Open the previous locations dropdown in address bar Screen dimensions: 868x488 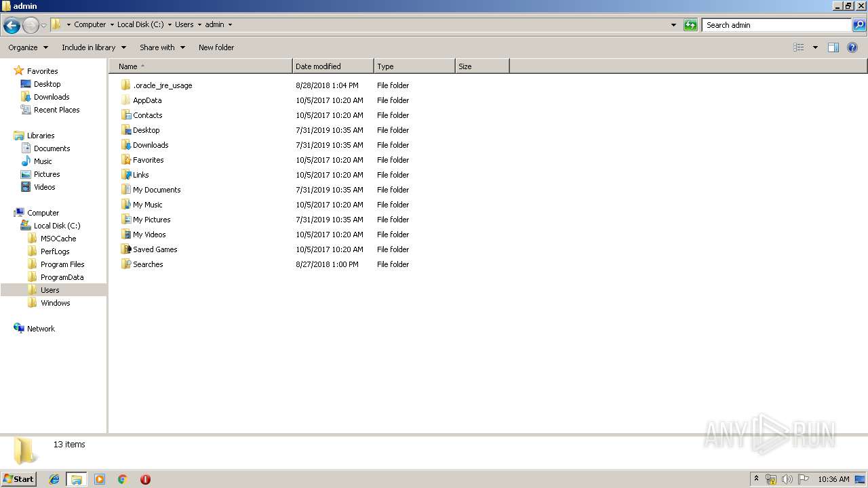673,25
